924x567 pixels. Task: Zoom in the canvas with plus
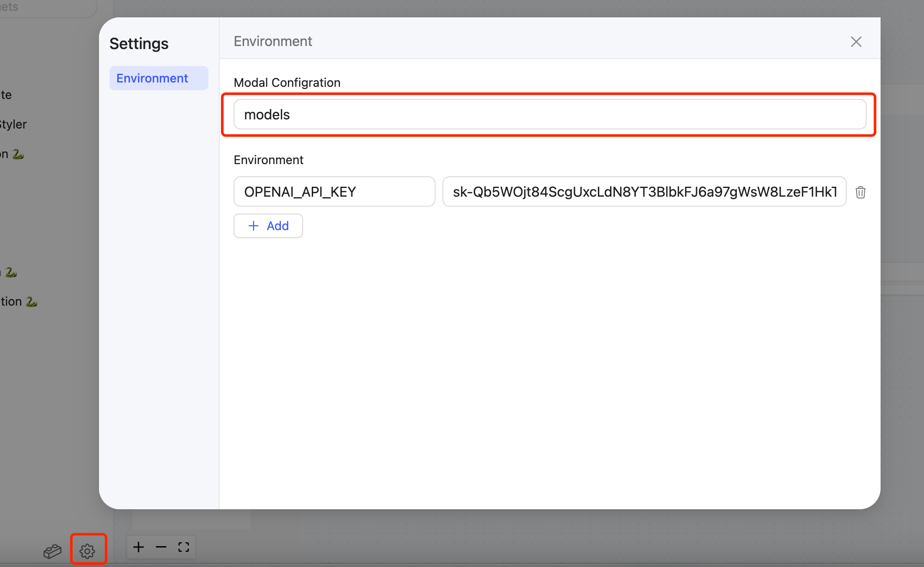click(x=139, y=547)
